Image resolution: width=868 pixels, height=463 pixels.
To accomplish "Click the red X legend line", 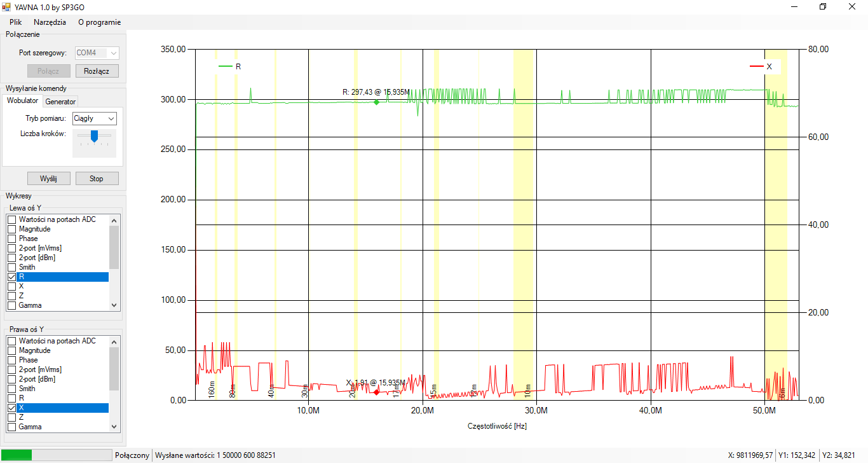I will (x=756, y=66).
